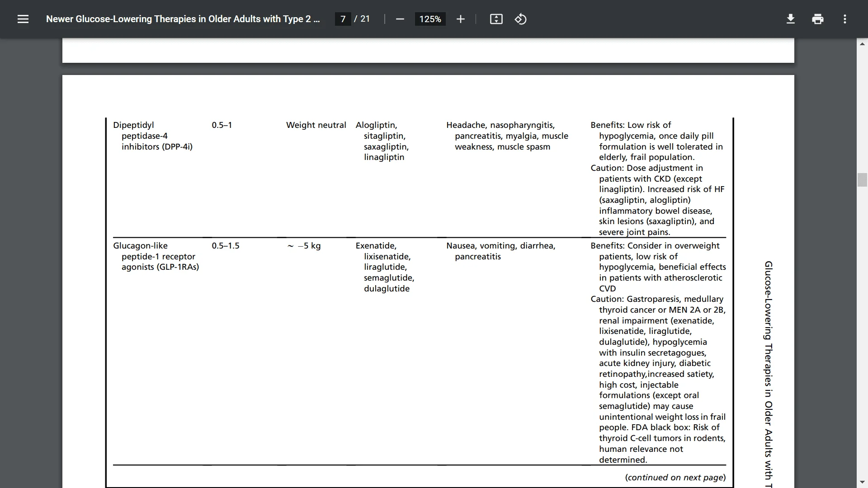This screenshot has width=868, height=488.
Task: Click 'Nausea, vomiting, diarrhea,' text
Action: tap(501, 246)
